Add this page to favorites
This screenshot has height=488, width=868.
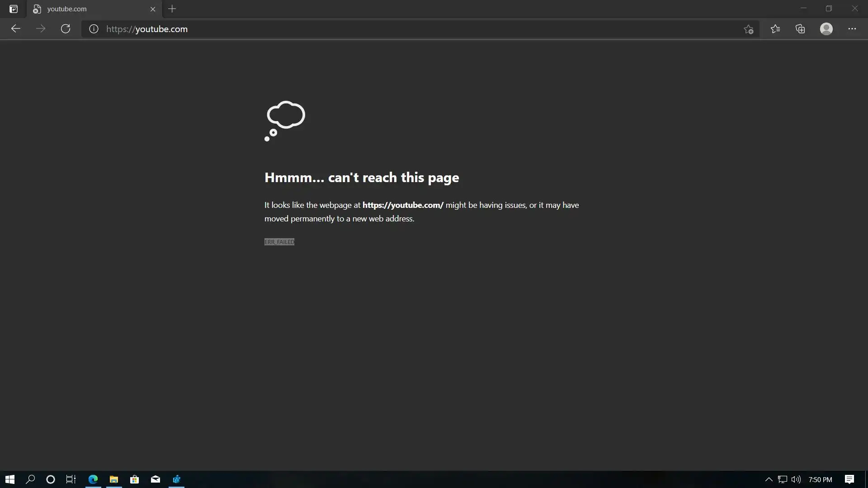point(748,29)
